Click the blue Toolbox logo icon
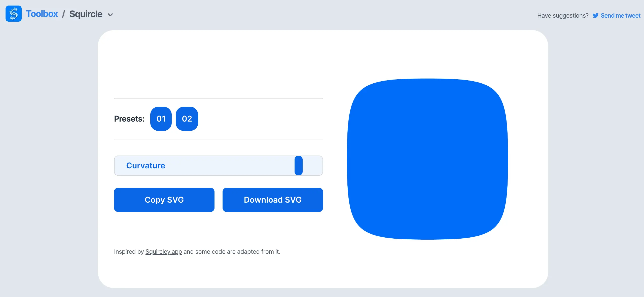Screen dimensions: 644x297 point(14,14)
